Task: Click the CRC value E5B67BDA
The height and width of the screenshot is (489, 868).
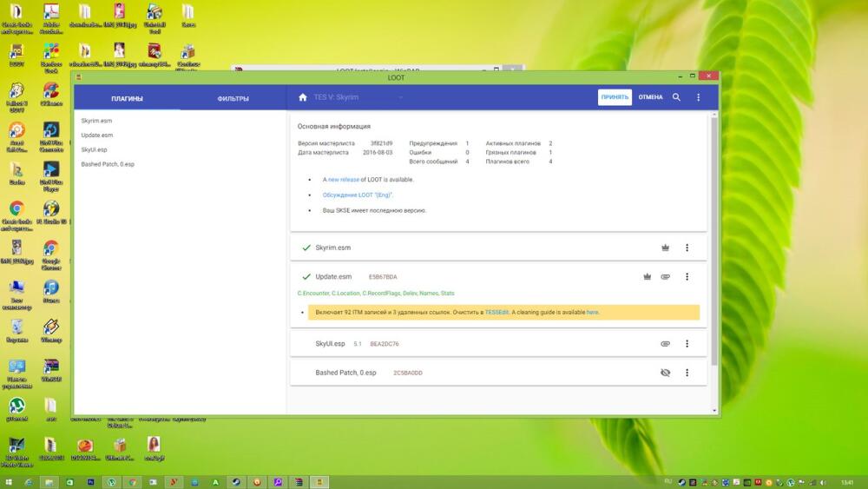Action: pyautogui.click(x=383, y=277)
